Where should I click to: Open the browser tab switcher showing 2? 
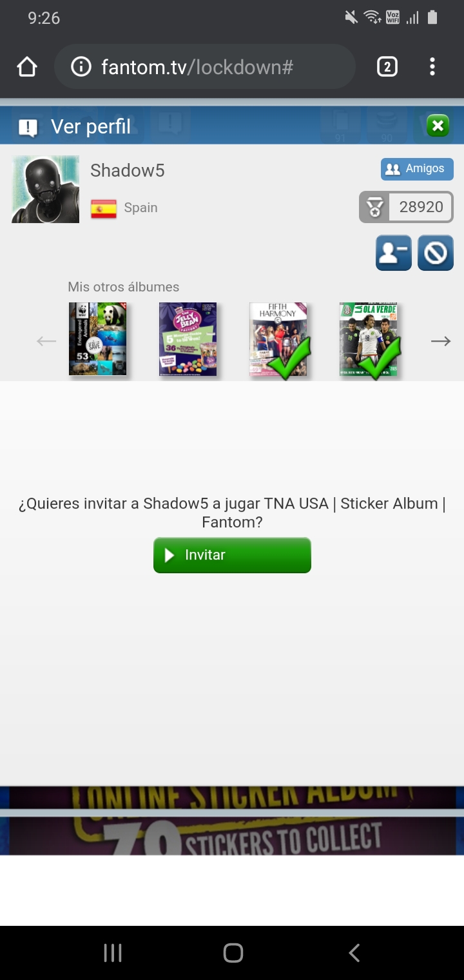tap(387, 66)
